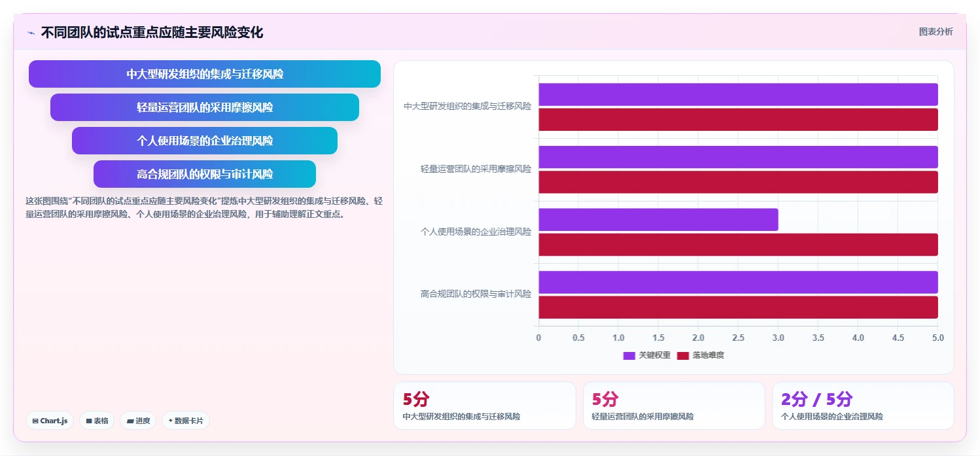The image size is (980, 456).
Task: Click the 表格 tag chip
Action: pos(97,421)
